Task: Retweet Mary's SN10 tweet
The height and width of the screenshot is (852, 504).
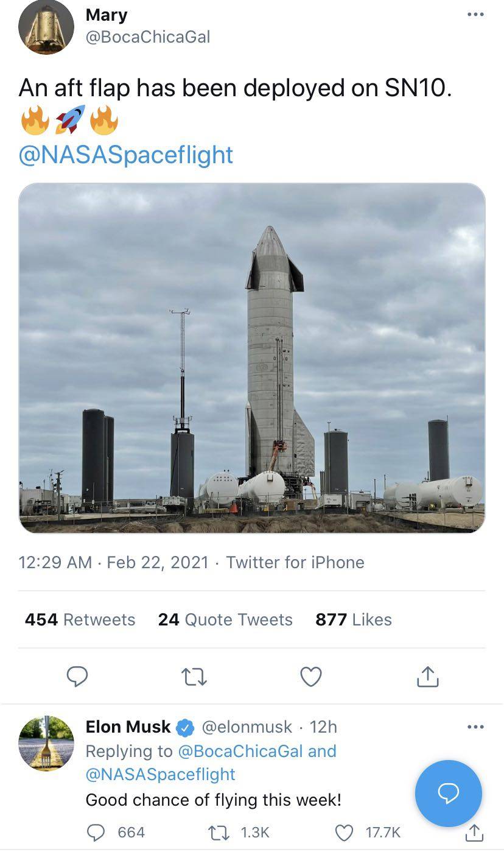Action: click(195, 676)
